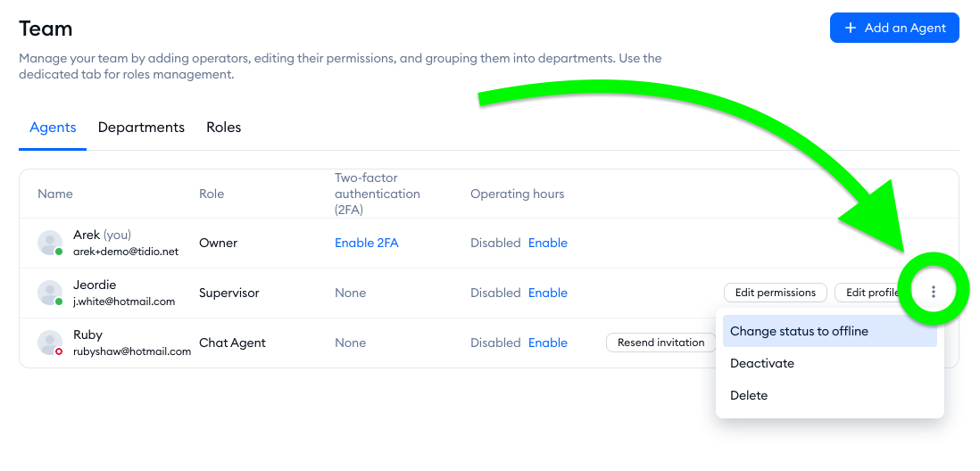Click Arek's profile avatar icon
The image size is (980, 471).
(50, 243)
